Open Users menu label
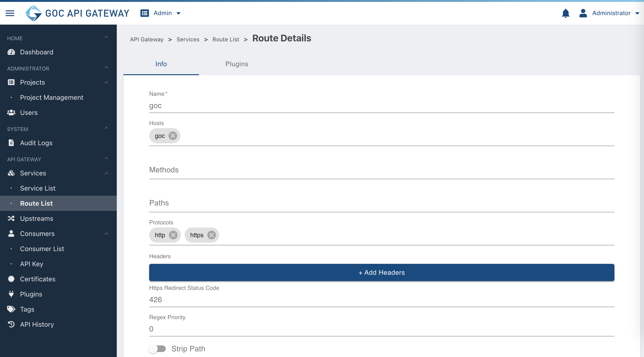 click(x=29, y=113)
